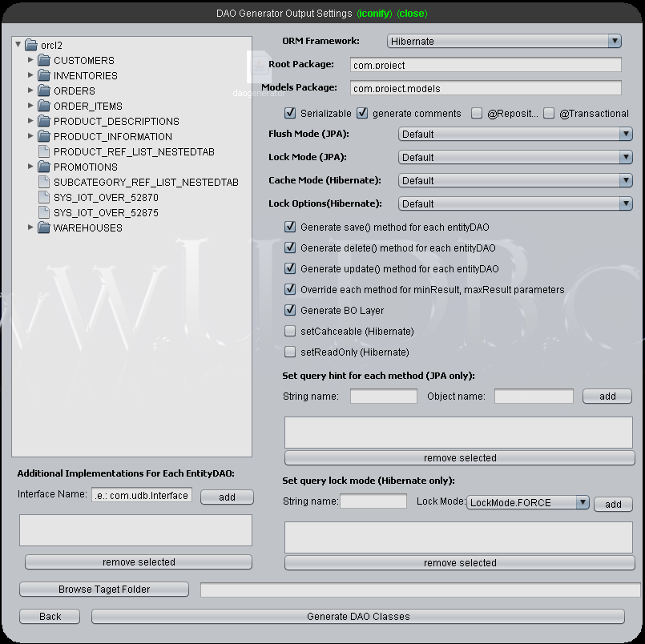
Task: Click the PRODUCT_DESCRIPTIONS folder icon
Action: point(43,121)
